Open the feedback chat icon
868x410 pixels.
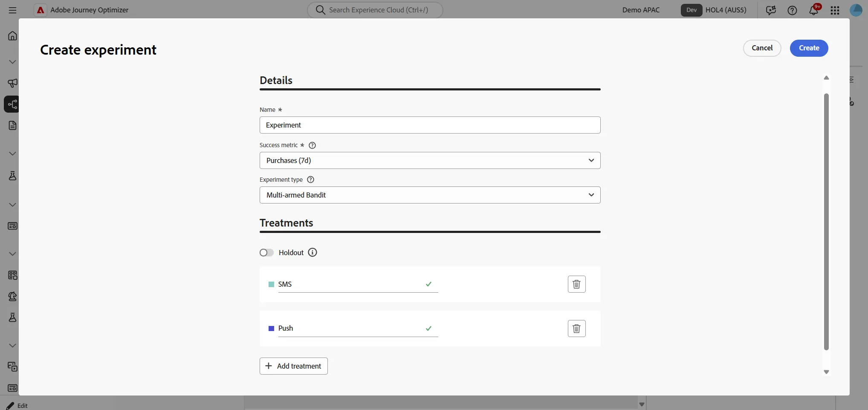(x=771, y=10)
